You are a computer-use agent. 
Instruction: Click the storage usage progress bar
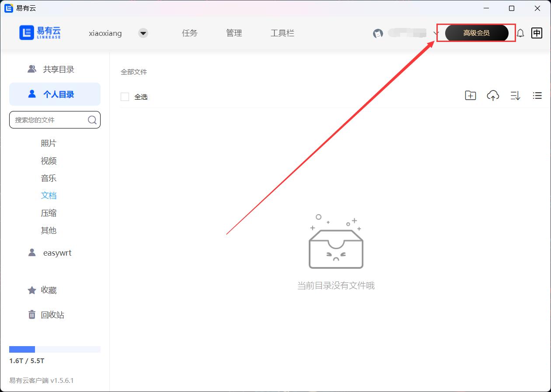click(x=55, y=349)
